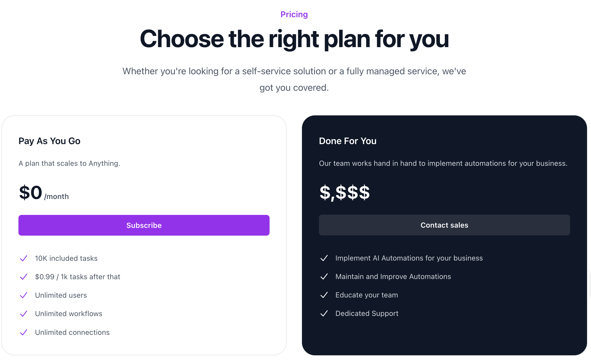
Task: Click checkmark next to $0.99 / 1k tasks
Action: [x=23, y=277]
